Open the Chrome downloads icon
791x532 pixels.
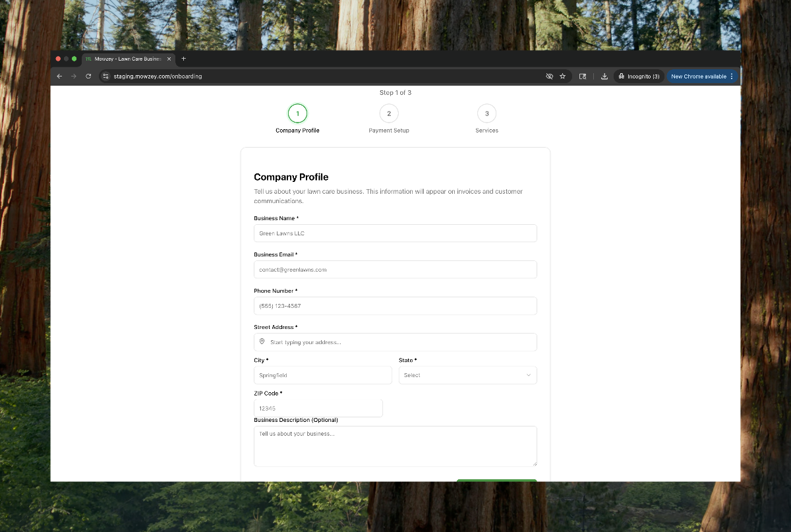pyautogui.click(x=604, y=76)
